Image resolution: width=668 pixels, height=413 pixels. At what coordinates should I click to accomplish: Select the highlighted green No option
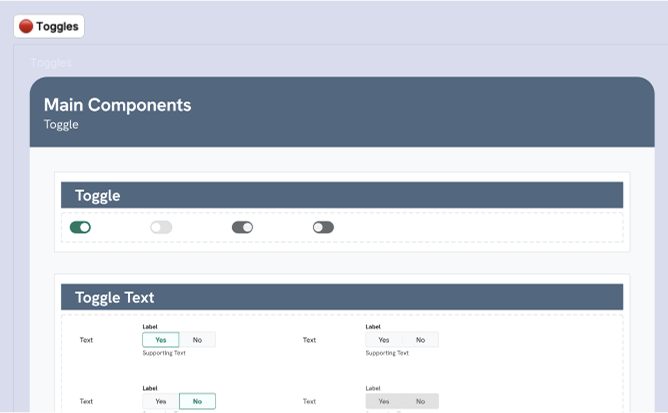click(197, 401)
